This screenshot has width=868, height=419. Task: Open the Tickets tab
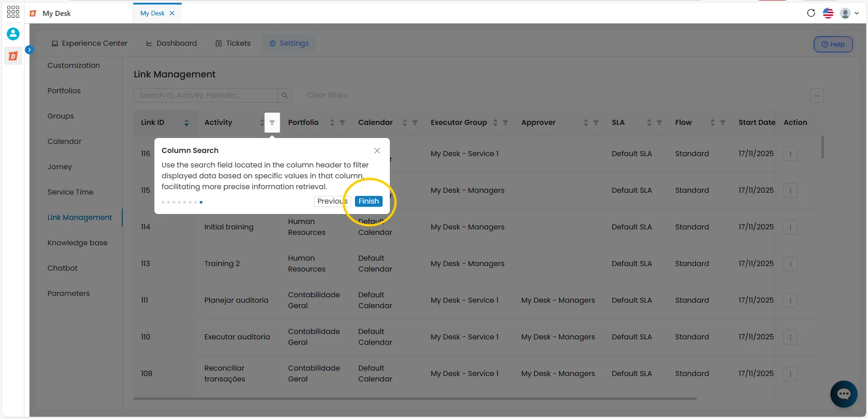pyautogui.click(x=233, y=43)
